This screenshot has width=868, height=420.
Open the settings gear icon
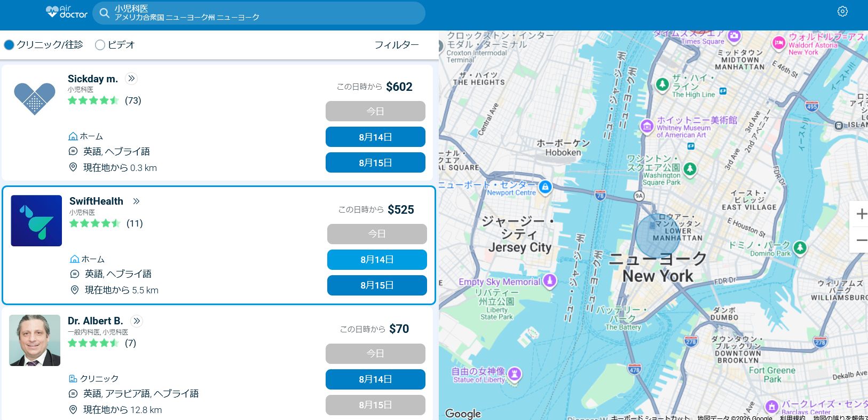pos(842,11)
